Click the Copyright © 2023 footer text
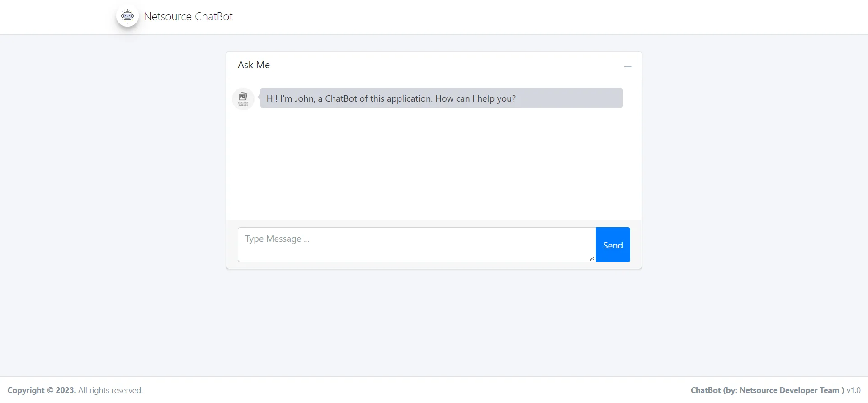 coord(41,390)
